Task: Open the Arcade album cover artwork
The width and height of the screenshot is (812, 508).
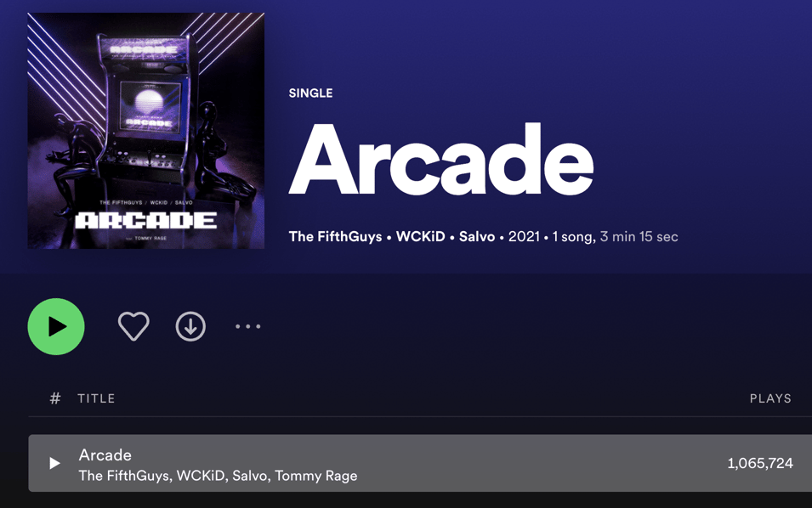Action: (146, 131)
